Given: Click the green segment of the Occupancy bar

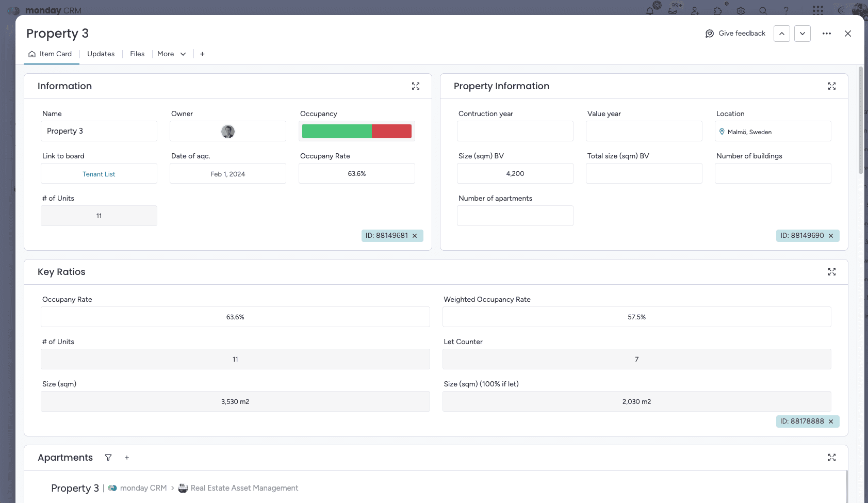Looking at the screenshot, I should 337,132.
